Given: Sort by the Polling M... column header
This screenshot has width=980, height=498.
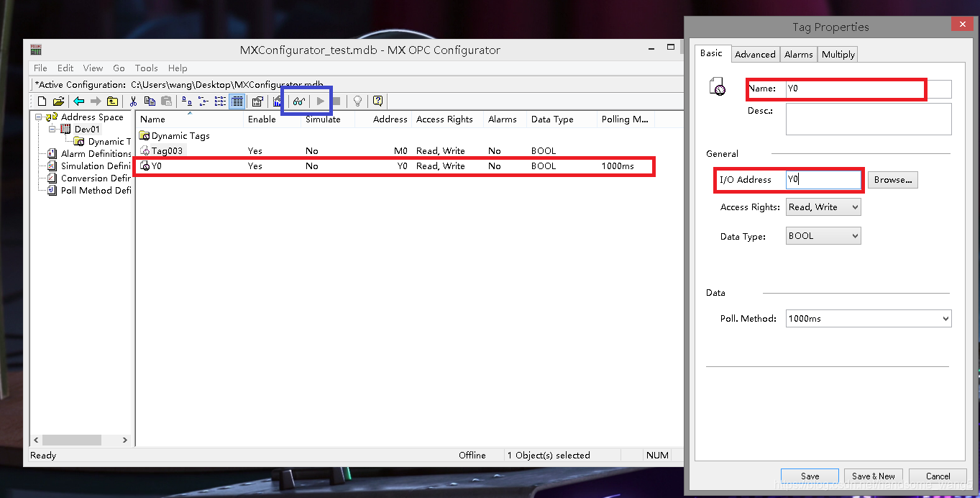Looking at the screenshot, I should 625,119.
